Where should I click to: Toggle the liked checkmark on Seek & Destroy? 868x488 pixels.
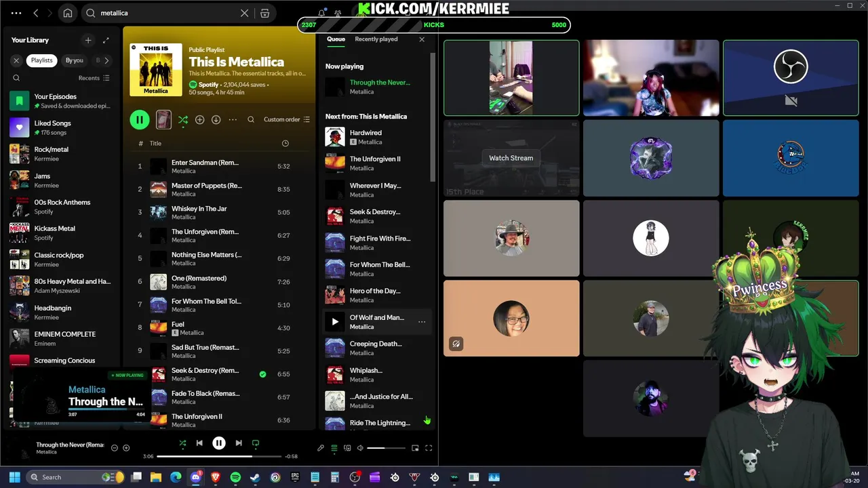click(x=262, y=373)
